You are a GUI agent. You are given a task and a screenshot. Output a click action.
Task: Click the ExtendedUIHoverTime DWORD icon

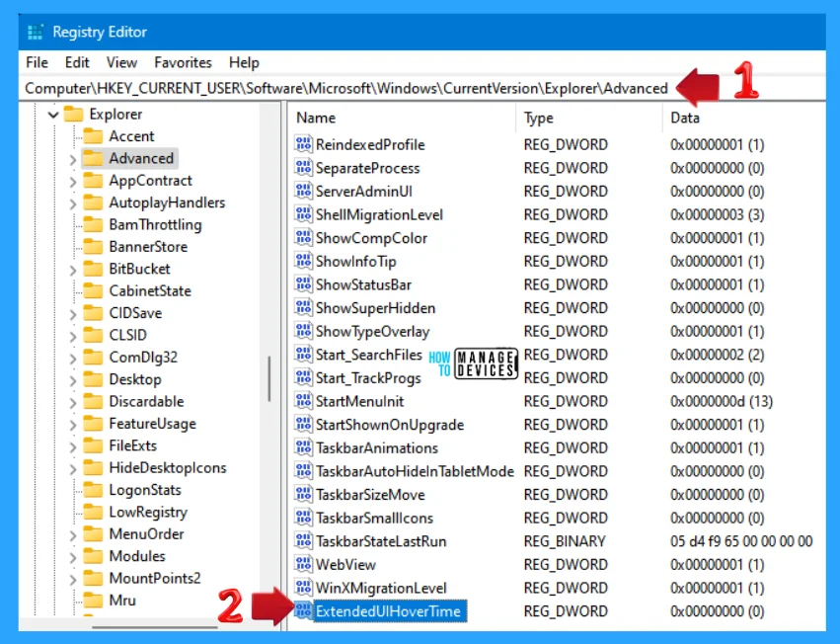click(x=303, y=610)
